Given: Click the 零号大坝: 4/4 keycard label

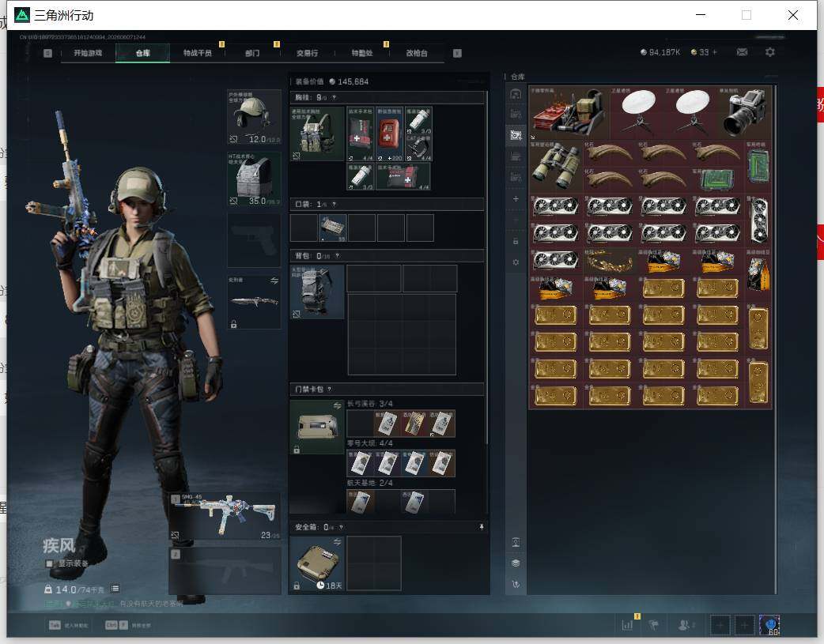Looking at the screenshot, I should point(369,443).
